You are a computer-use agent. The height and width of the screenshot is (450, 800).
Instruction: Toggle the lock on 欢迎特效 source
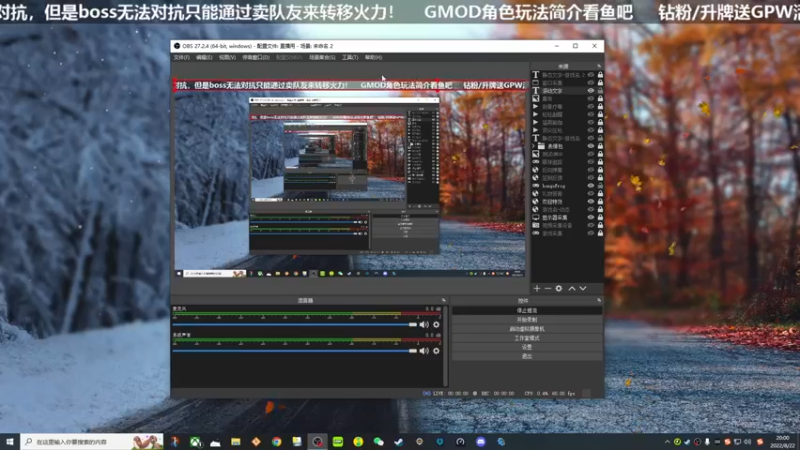click(600, 202)
